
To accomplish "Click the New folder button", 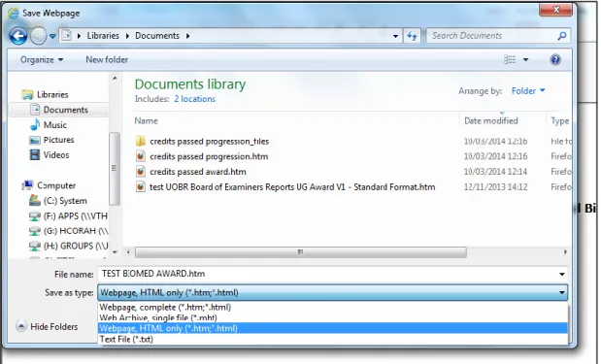I will click(x=107, y=60).
